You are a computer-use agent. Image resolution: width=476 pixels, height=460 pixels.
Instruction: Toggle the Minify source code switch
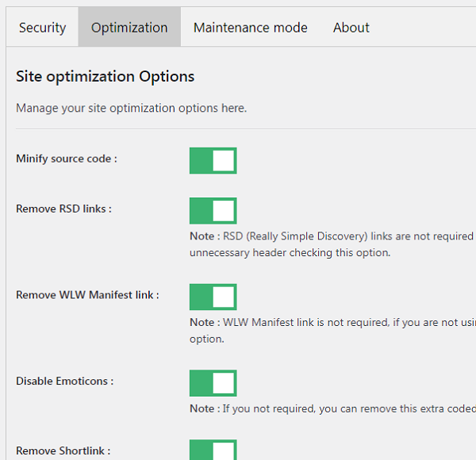point(213,160)
